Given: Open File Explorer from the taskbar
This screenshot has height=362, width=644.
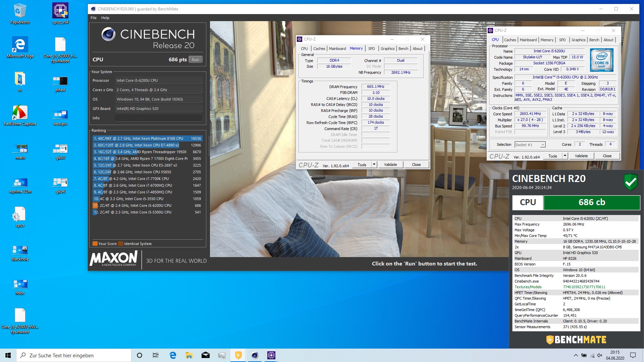Looking at the screenshot, I should click(189, 355).
